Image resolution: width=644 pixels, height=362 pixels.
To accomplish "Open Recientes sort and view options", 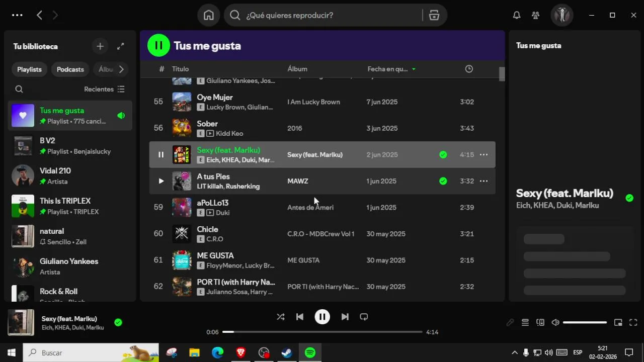I will [104, 89].
